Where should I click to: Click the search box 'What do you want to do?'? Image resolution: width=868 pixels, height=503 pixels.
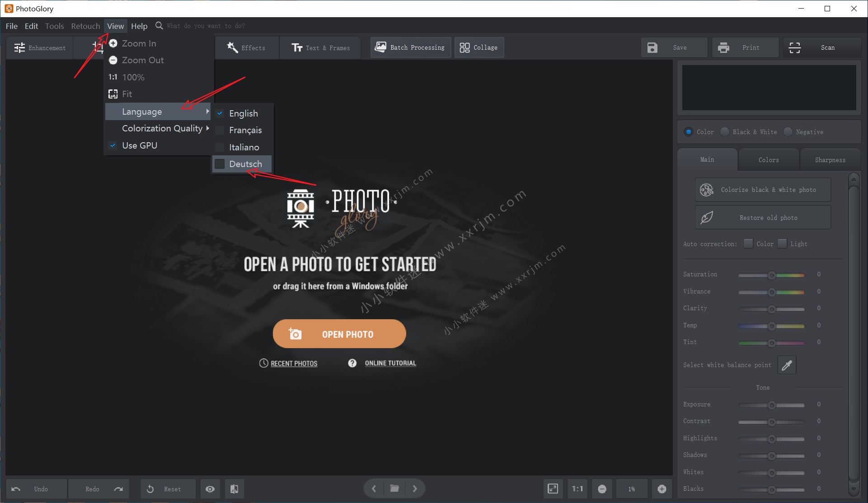click(x=206, y=26)
